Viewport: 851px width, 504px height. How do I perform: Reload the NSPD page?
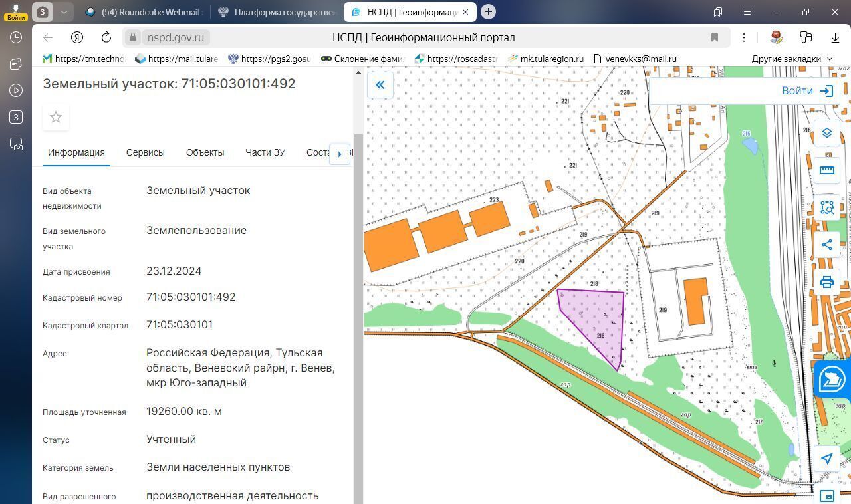(106, 37)
